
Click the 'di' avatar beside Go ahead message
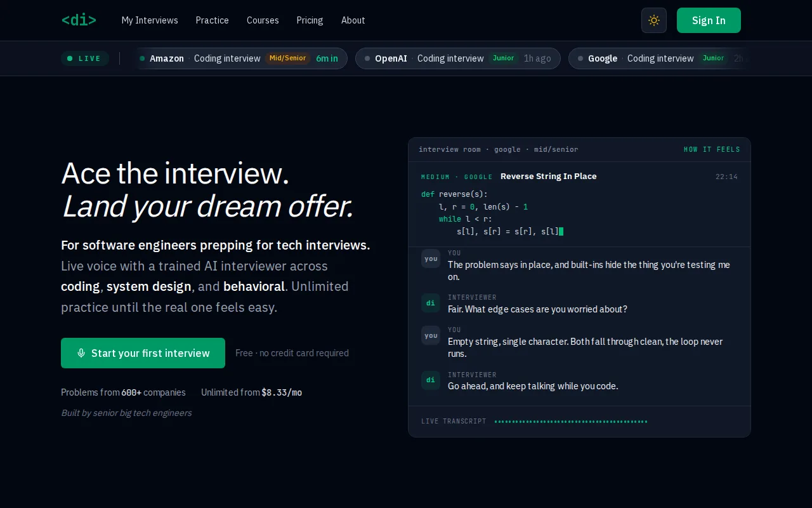(x=431, y=380)
